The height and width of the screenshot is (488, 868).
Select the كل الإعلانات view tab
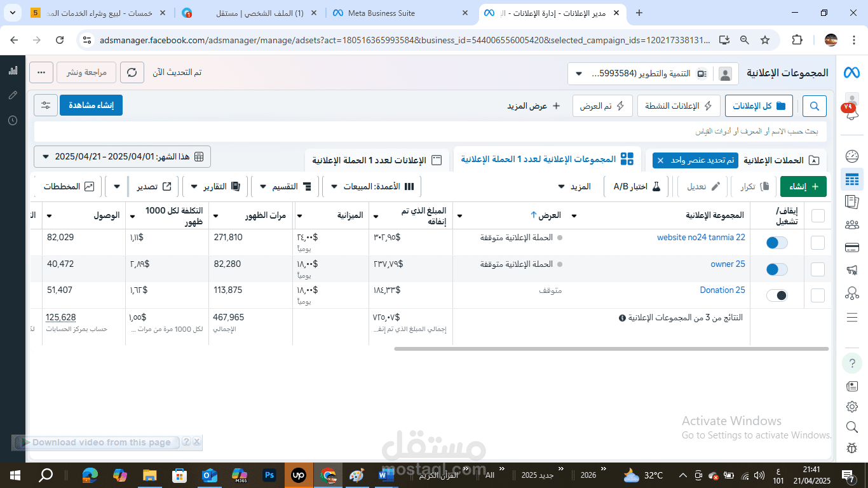click(759, 106)
